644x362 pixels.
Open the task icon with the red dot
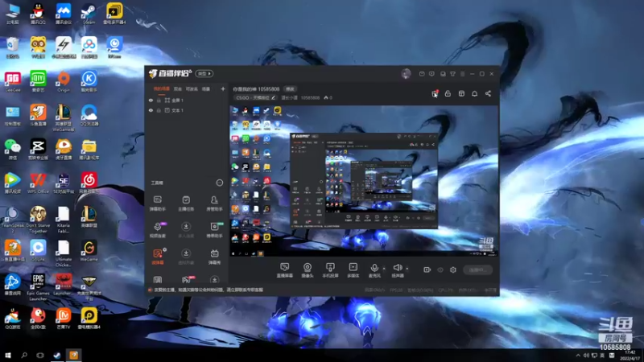coord(435,93)
